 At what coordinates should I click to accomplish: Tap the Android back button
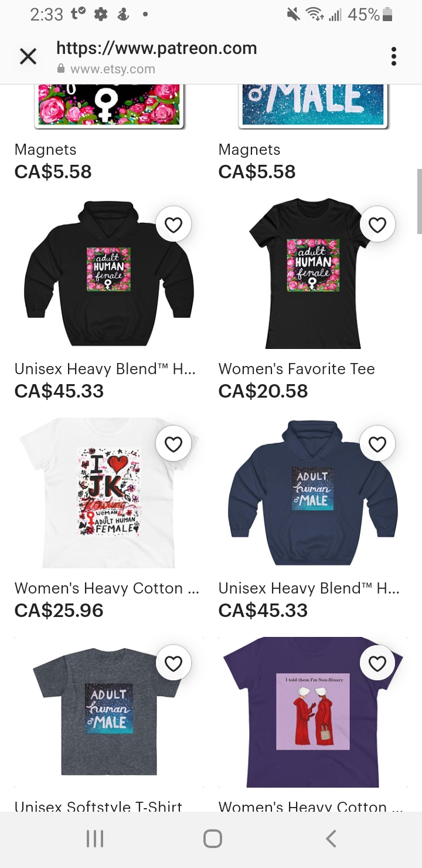pyautogui.click(x=331, y=839)
